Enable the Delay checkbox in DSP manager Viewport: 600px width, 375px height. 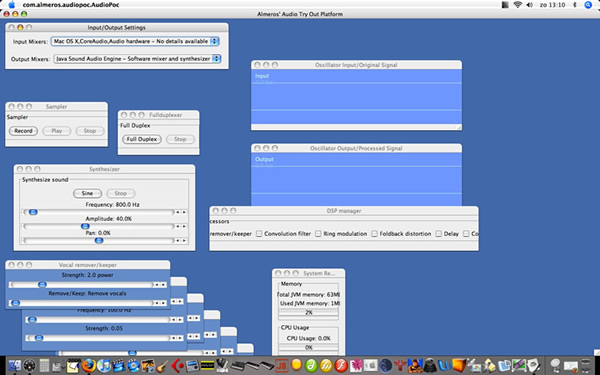[x=439, y=234]
